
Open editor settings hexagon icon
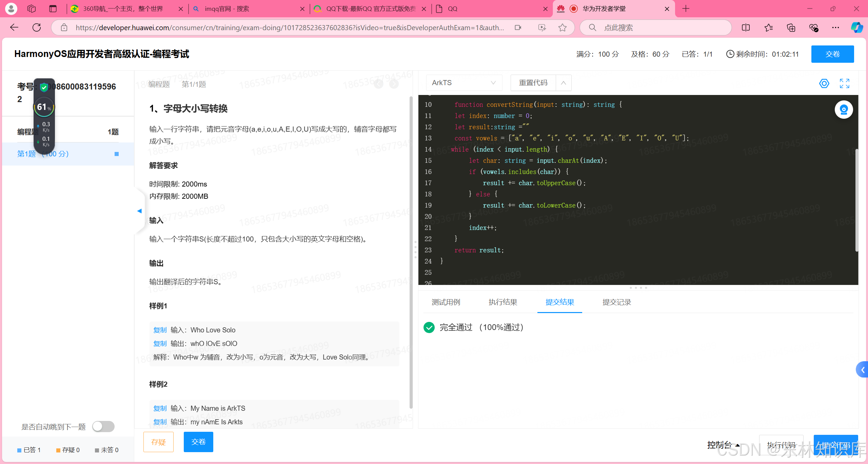click(824, 83)
